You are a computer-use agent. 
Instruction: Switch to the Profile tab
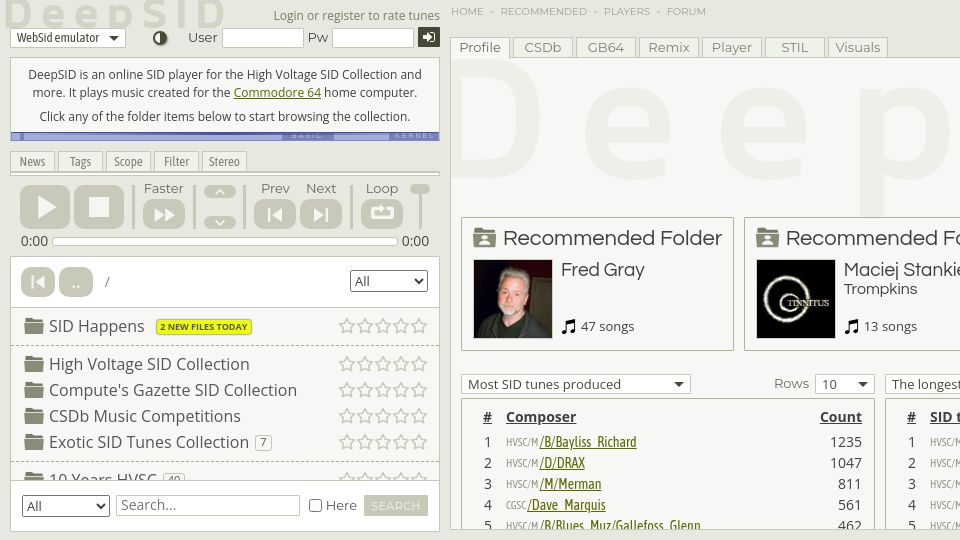tap(480, 48)
